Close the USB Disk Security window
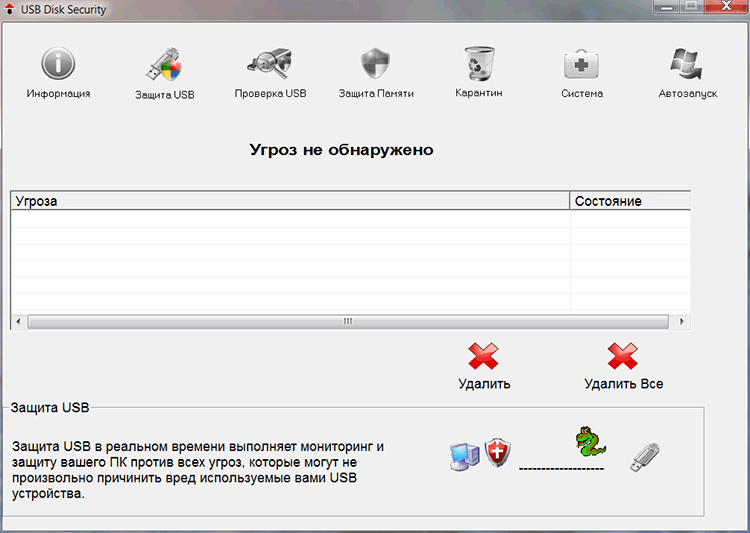This screenshot has height=533, width=750. tap(726, 6)
